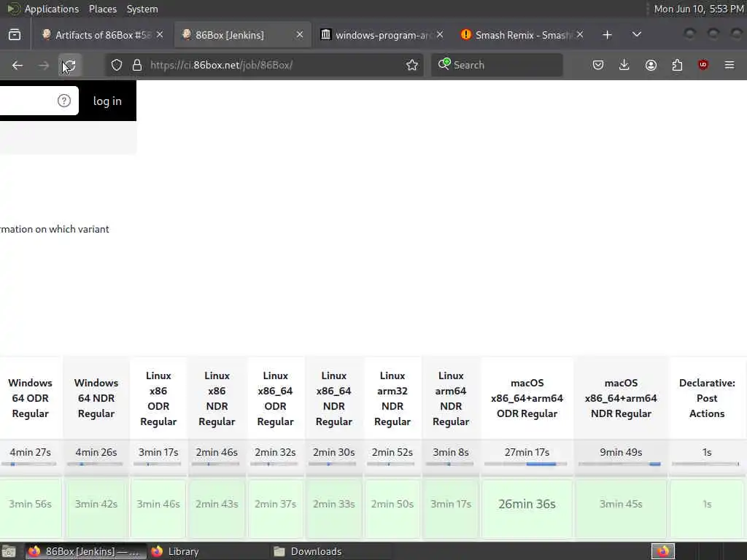Show site security padlock info
This screenshot has height=560, width=747.
(137, 65)
